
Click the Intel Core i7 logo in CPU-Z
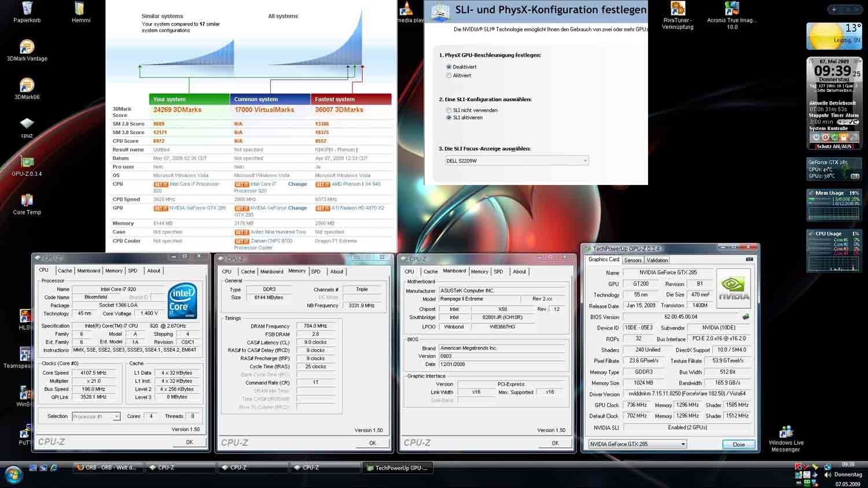point(182,301)
